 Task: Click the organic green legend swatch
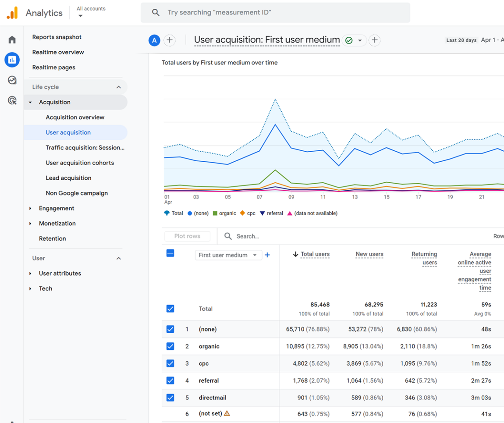tap(215, 213)
